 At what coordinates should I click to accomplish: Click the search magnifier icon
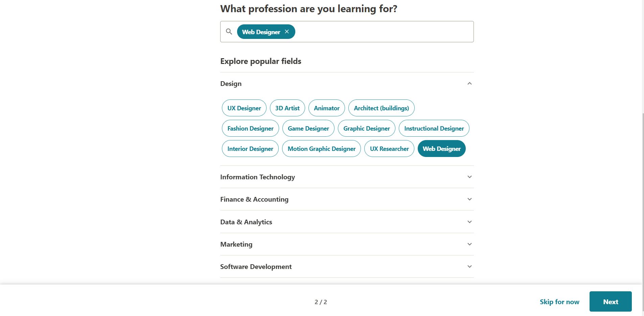point(229,31)
